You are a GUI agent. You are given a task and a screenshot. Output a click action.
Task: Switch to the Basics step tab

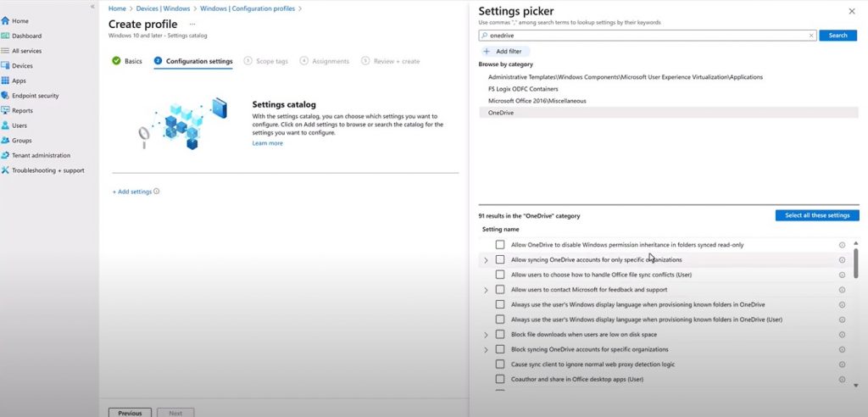point(127,61)
